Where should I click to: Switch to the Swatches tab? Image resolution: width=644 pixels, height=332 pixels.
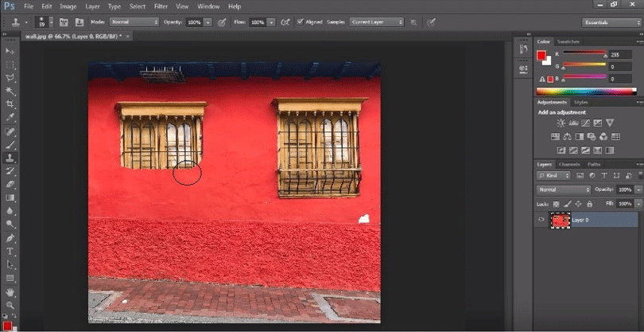[568, 41]
